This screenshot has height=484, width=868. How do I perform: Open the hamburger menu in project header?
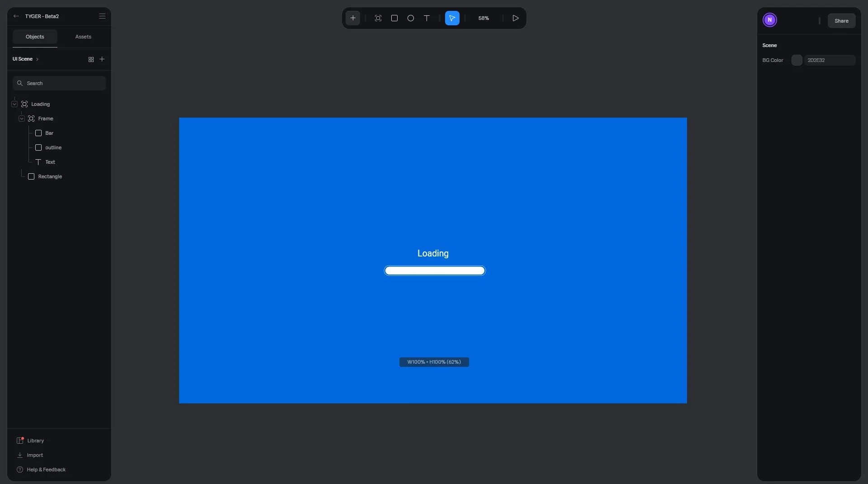(102, 16)
